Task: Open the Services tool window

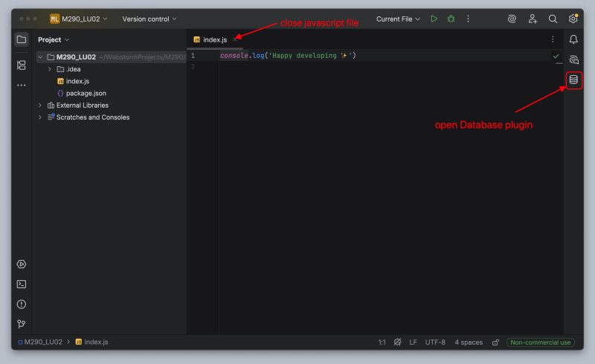Action: [x=22, y=264]
